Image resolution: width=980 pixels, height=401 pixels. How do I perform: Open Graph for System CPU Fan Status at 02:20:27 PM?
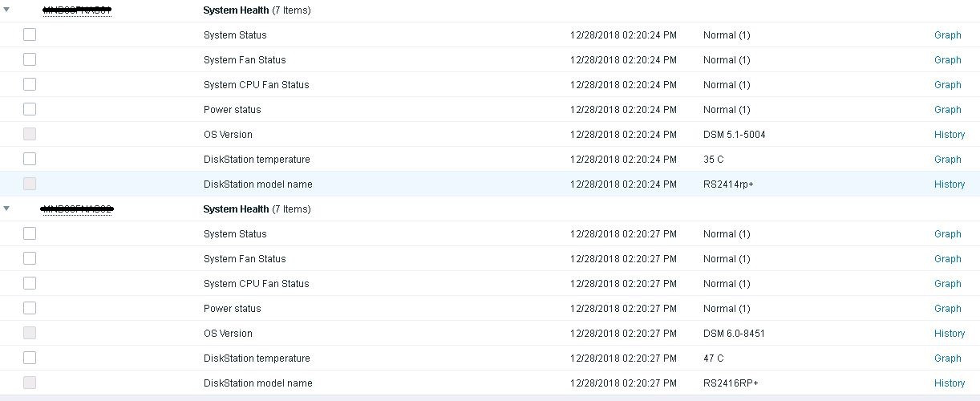(947, 284)
